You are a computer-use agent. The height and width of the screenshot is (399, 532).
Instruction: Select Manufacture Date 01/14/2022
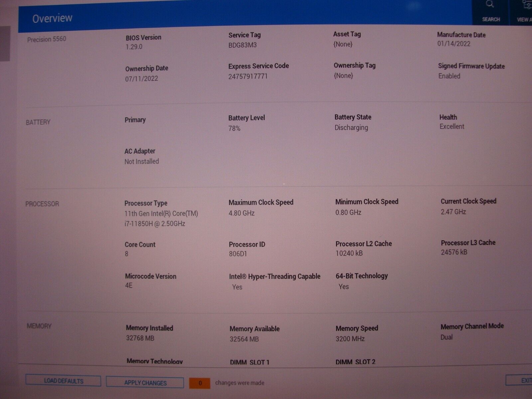pos(454,44)
